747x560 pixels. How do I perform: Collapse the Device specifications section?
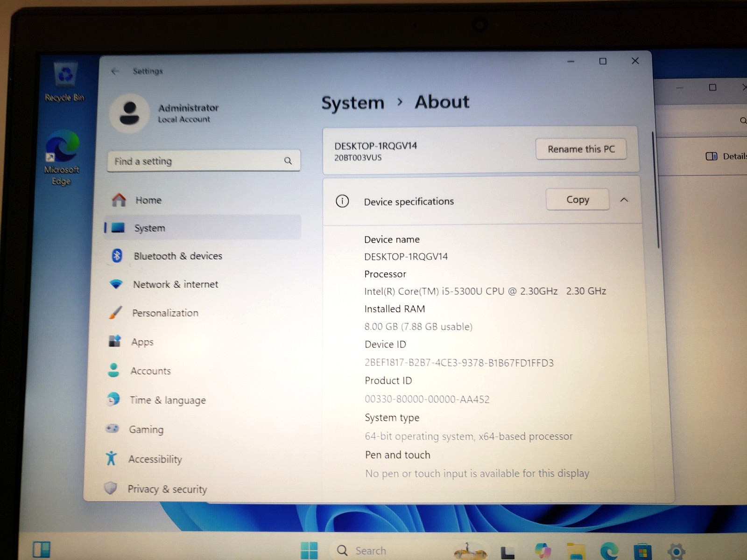pos(624,200)
